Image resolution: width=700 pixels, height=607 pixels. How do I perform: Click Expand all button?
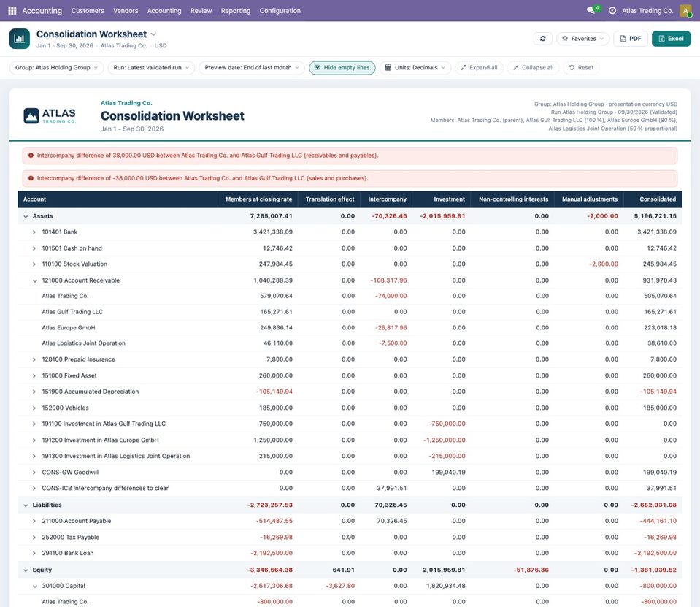coord(479,68)
